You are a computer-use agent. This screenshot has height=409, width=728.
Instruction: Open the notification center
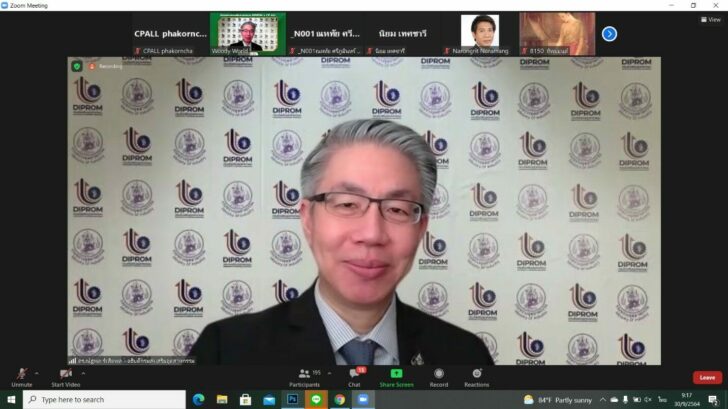pos(714,400)
